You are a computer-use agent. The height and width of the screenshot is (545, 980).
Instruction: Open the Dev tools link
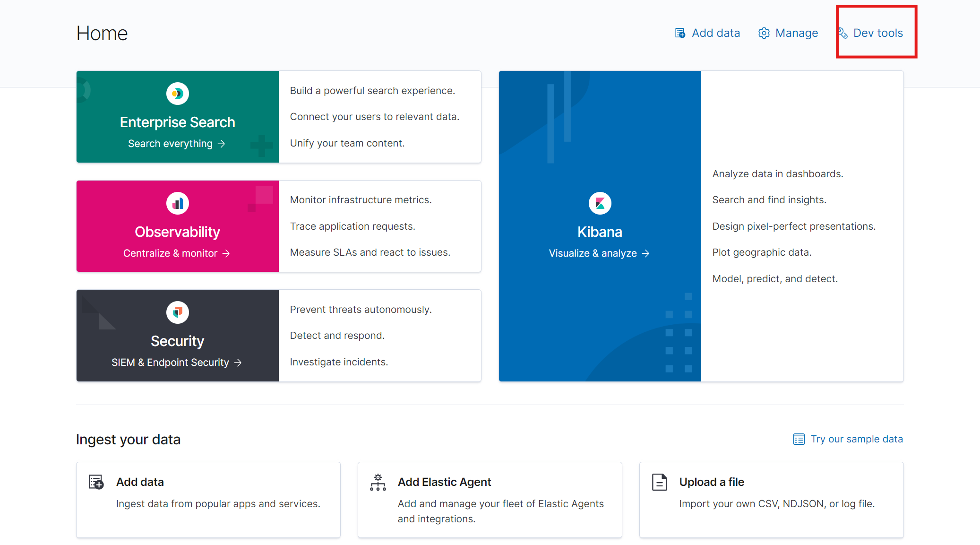point(878,33)
